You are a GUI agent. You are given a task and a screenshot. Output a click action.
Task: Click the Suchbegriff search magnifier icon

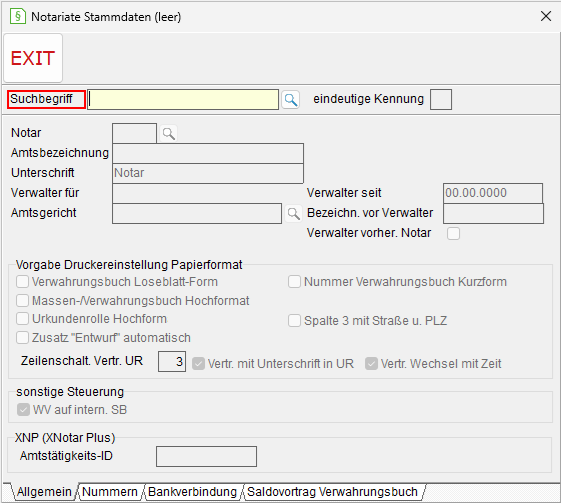click(291, 100)
